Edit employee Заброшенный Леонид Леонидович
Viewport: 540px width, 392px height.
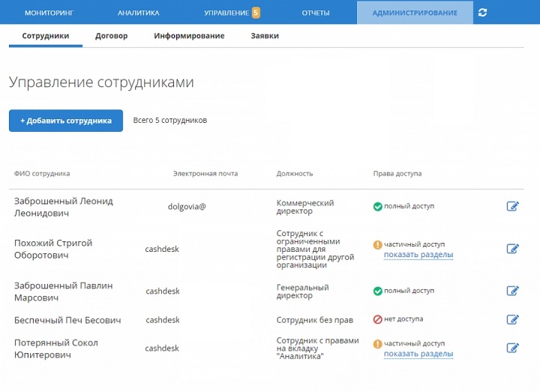(x=512, y=206)
